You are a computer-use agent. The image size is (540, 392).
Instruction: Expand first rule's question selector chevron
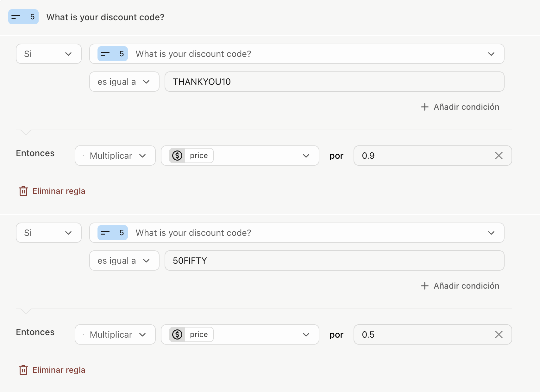(x=491, y=54)
